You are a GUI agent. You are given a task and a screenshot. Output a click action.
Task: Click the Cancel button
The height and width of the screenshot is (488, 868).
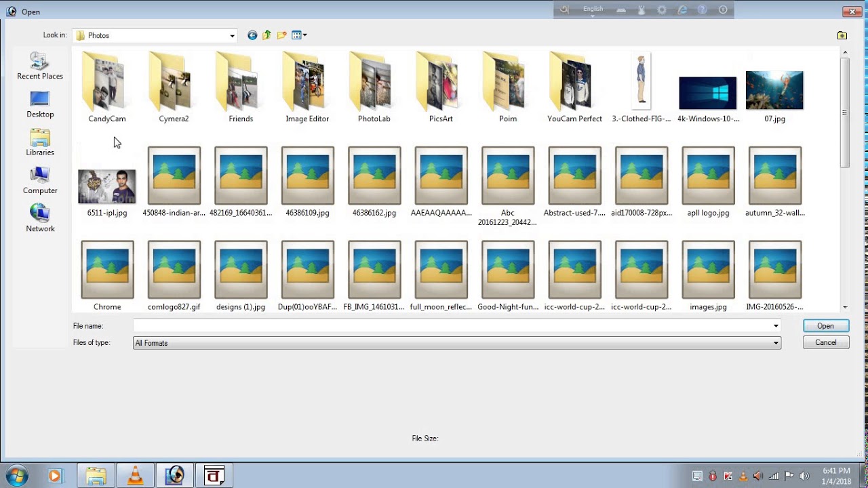click(825, 343)
